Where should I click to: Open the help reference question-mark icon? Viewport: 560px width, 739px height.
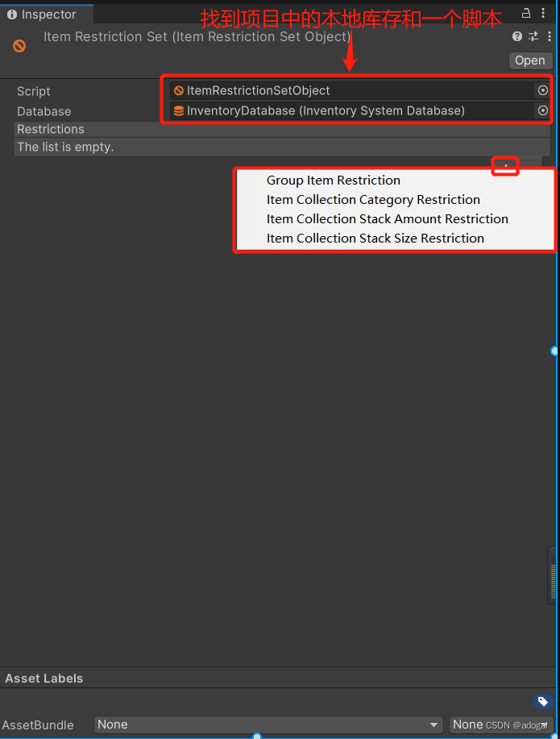tap(517, 36)
